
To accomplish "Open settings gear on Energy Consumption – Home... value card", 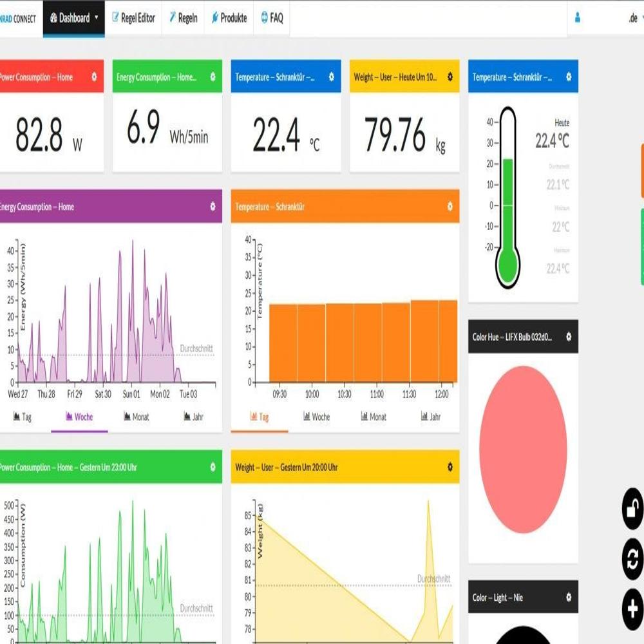I will pyautogui.click(x=213, y=77).
